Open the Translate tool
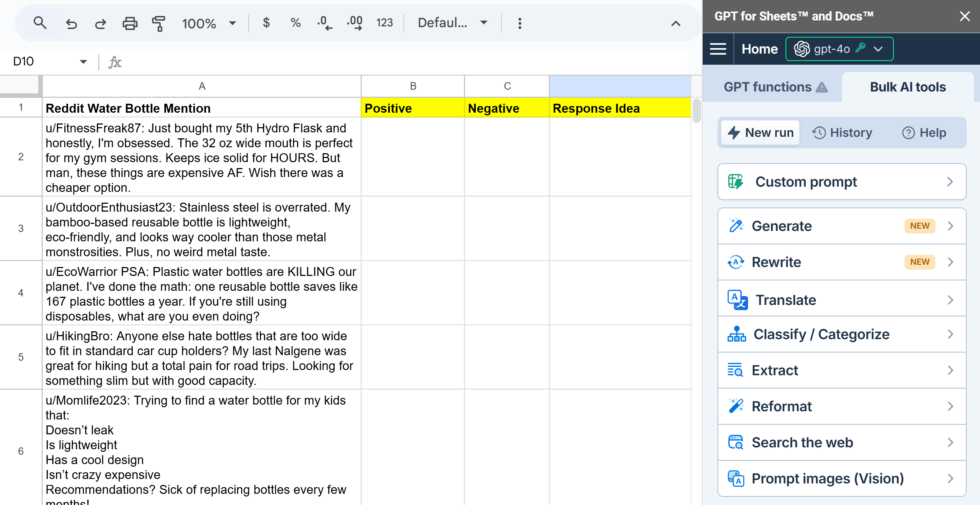 842,300
